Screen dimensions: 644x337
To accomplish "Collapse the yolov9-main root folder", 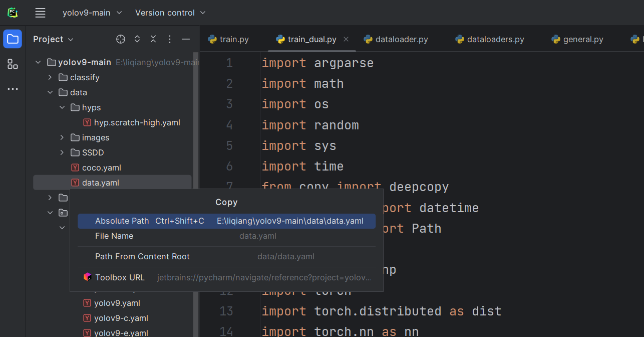I will [x=38, y=62].
